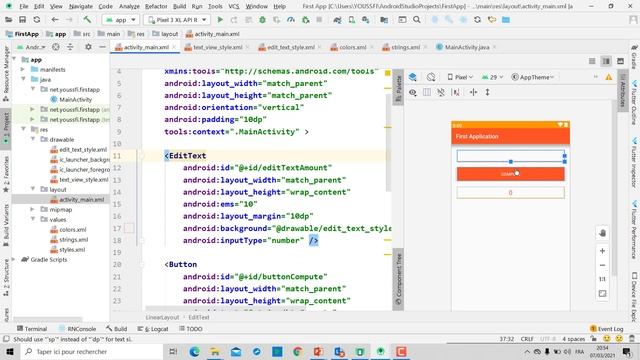Open the layout warnings triangle icon
Screen dimensions: 640x360
click(x=609, y=77)
